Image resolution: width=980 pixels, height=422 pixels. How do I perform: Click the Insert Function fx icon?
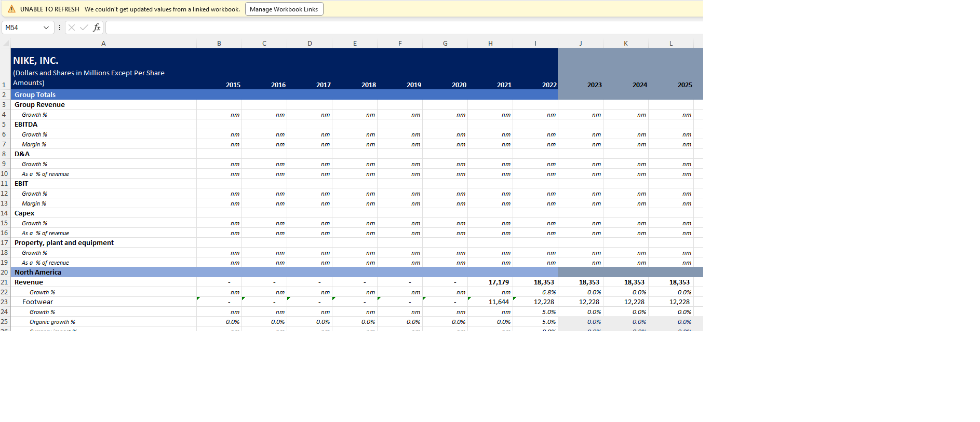click(97, 28)
